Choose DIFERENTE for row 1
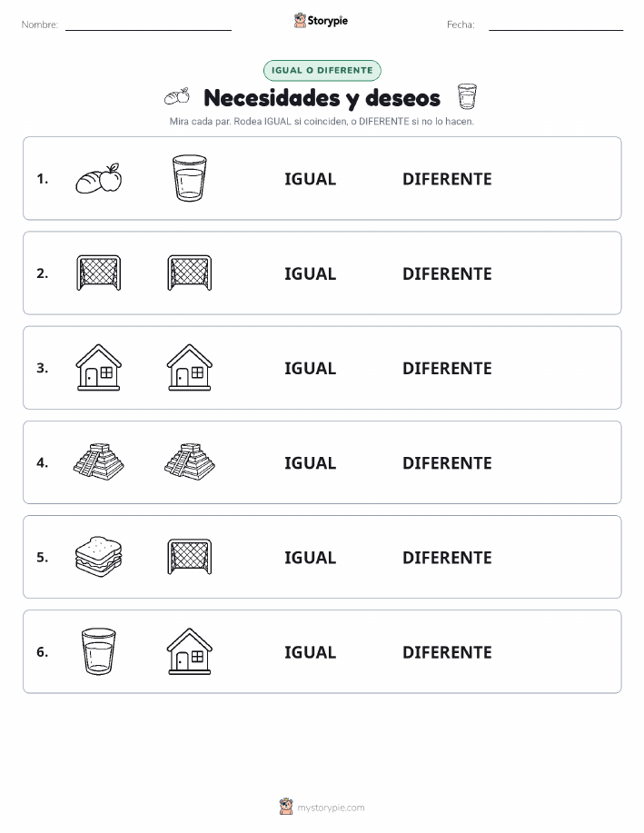This screenshot has height=833, width=644. tap(447, 179)
